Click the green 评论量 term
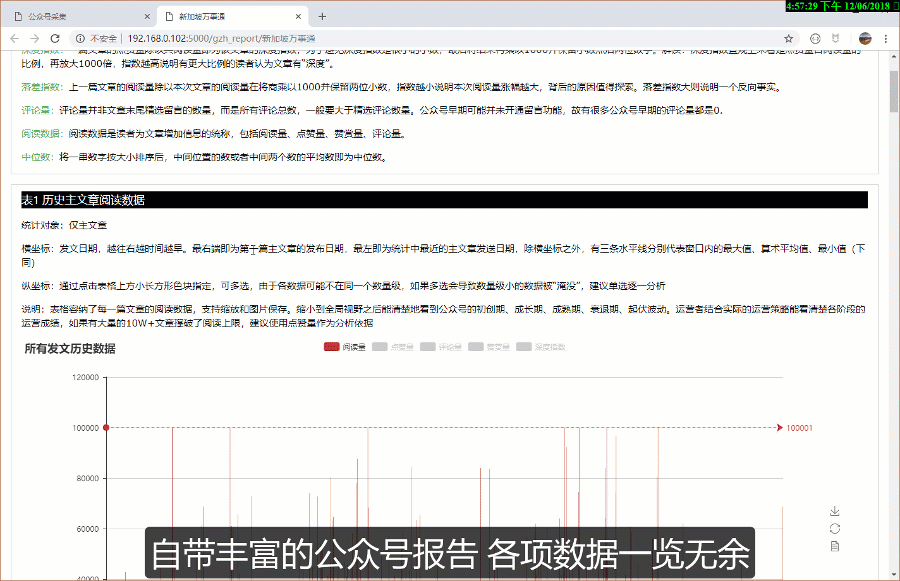The image size is (900, 581). [37, 110]
